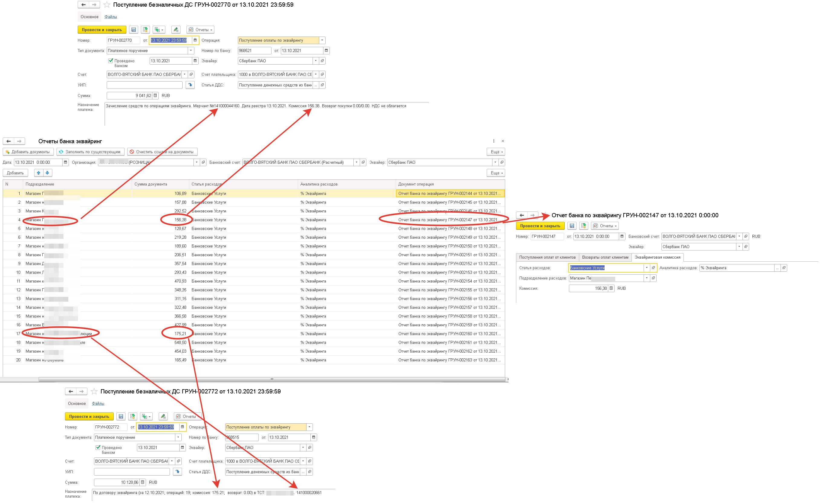Uncheck 'Проведено банком' in document ГРУН-002770
Screen dimensions: 828x504
[x=111, y=61]
